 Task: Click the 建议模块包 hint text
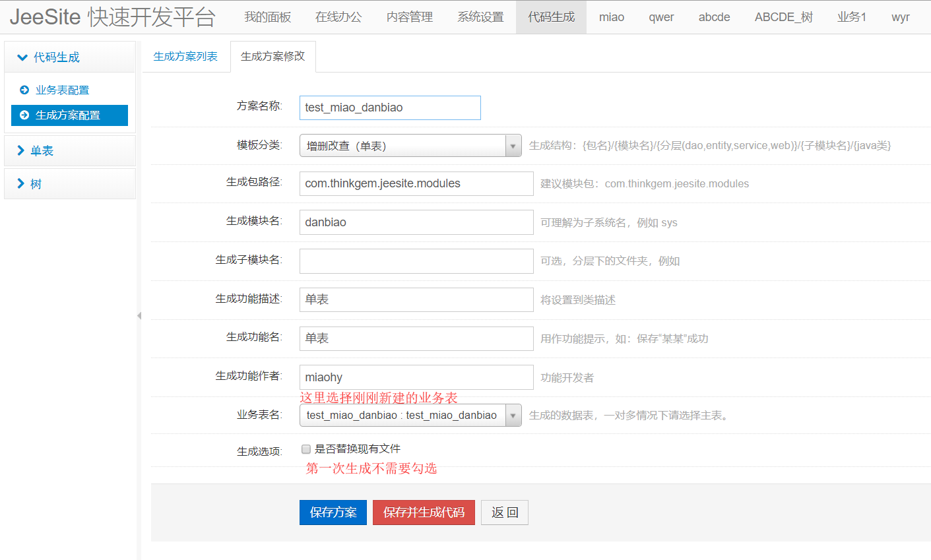click(x=645, y=184)
